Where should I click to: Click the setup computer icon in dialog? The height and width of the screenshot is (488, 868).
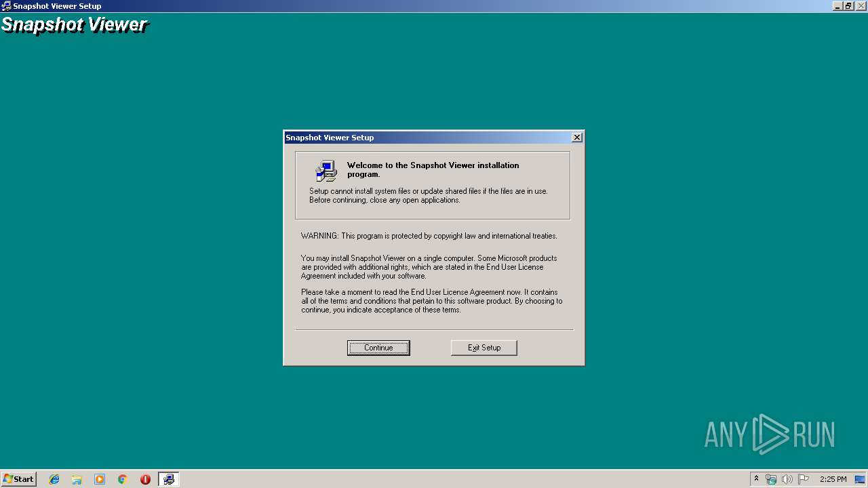click(x=326, y=170)
